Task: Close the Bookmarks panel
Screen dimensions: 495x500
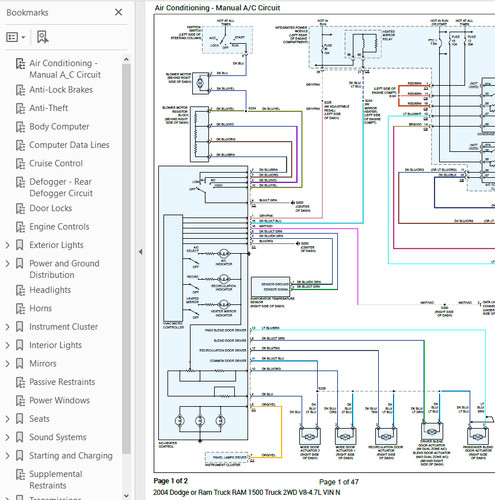Action: [x=118, y=12]
